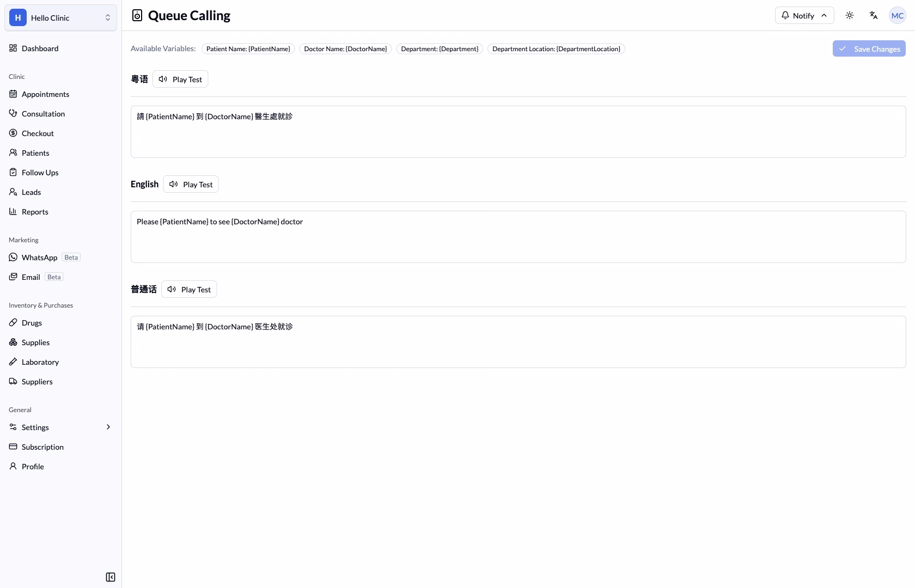Screen dimensions: 915x588
Task: Click the Consultation stethoscope icon
Action: pos(13,113)
